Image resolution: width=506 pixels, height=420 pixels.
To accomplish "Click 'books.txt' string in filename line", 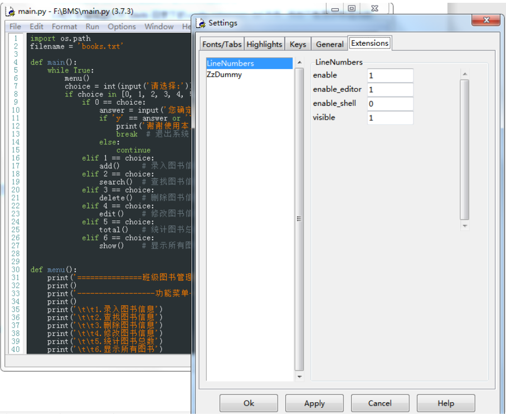I will click(x=101, y=46).
